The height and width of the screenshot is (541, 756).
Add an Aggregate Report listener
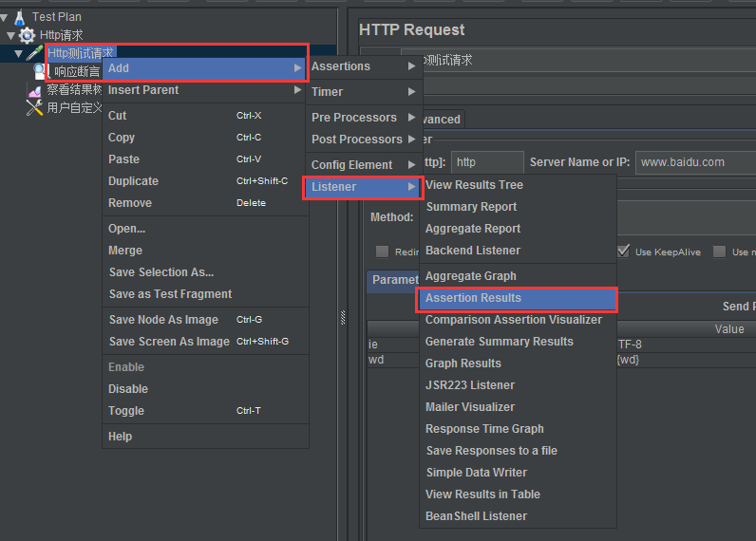[518, 229]
